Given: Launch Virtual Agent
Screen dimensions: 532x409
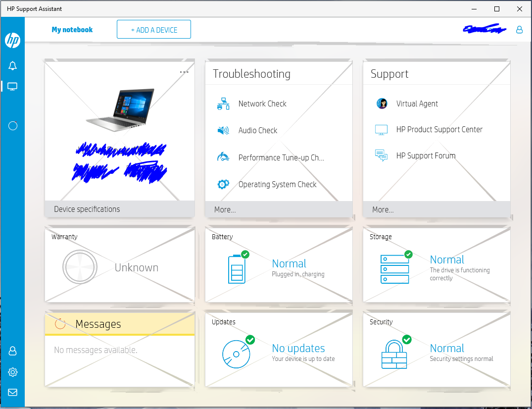Looking at the screenshot, I should tap(417, 103).
